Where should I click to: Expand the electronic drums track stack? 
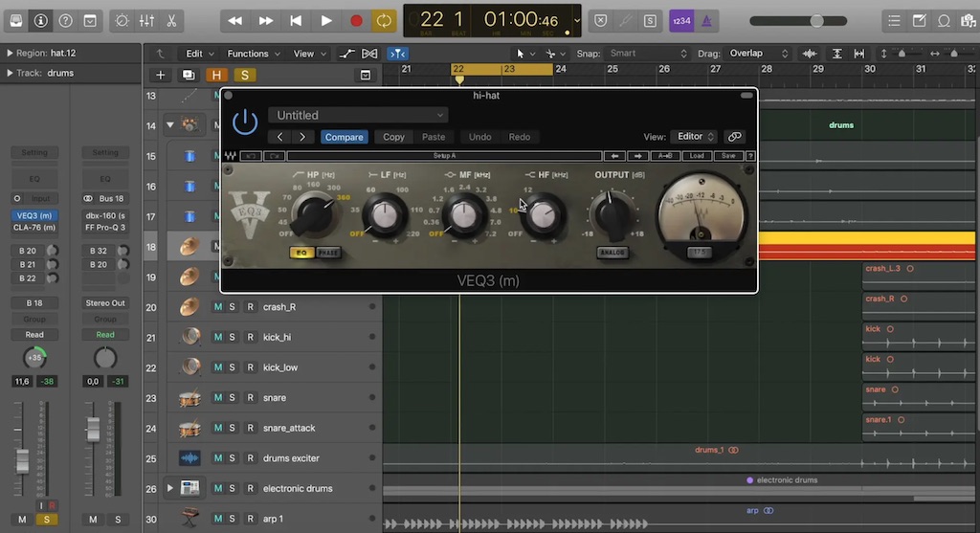coord(170,488)
